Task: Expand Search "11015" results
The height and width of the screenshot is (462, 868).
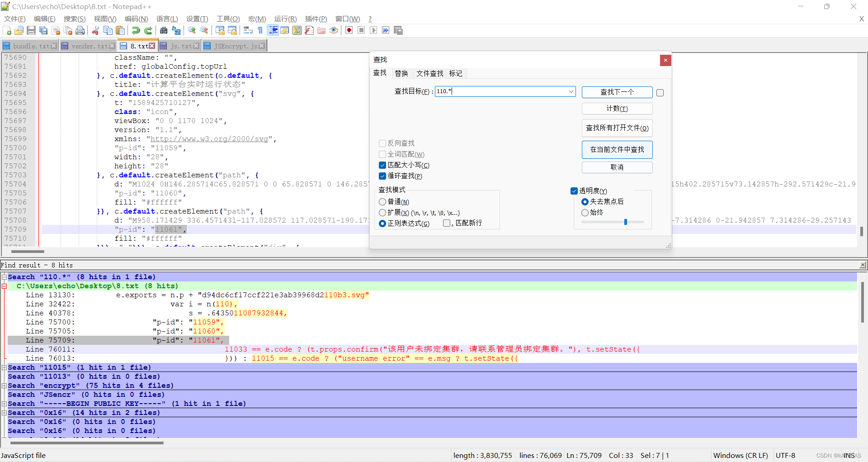Action: click(x=4, y=367)
